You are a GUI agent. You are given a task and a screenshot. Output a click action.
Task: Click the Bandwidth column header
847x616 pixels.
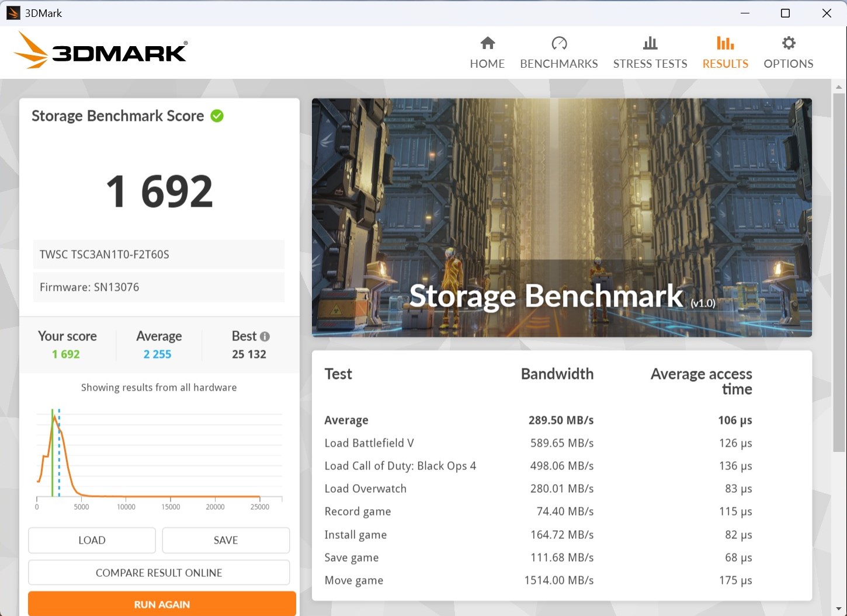coord(557,374)
